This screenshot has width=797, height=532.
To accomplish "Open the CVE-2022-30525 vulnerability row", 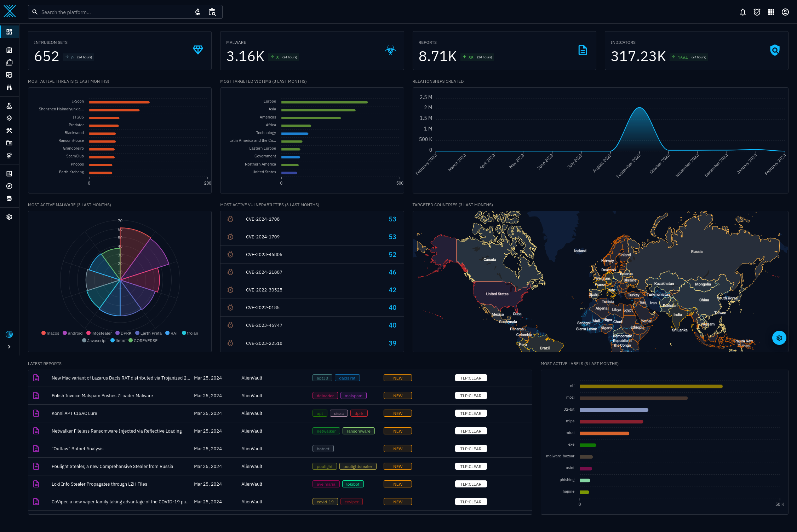I will [x=312, y=290].
